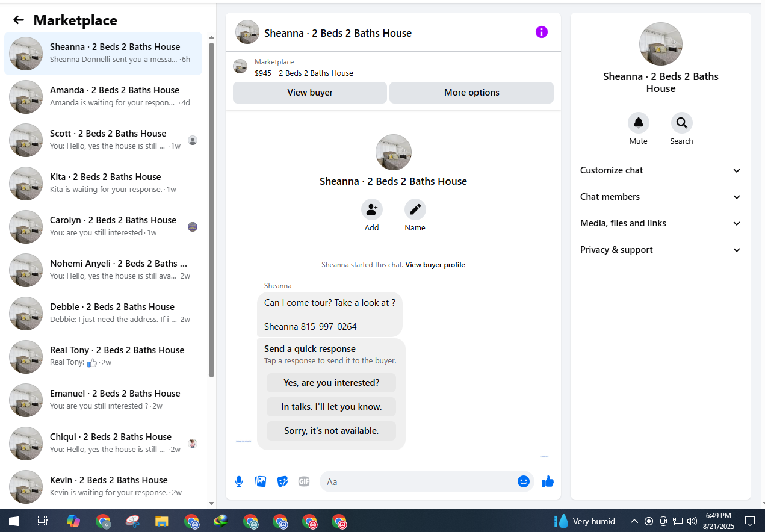This screenshot has width=765, height=532.
Task: Open Real Tony conversation
Action: pyautogui.click(x=104, y=357)
